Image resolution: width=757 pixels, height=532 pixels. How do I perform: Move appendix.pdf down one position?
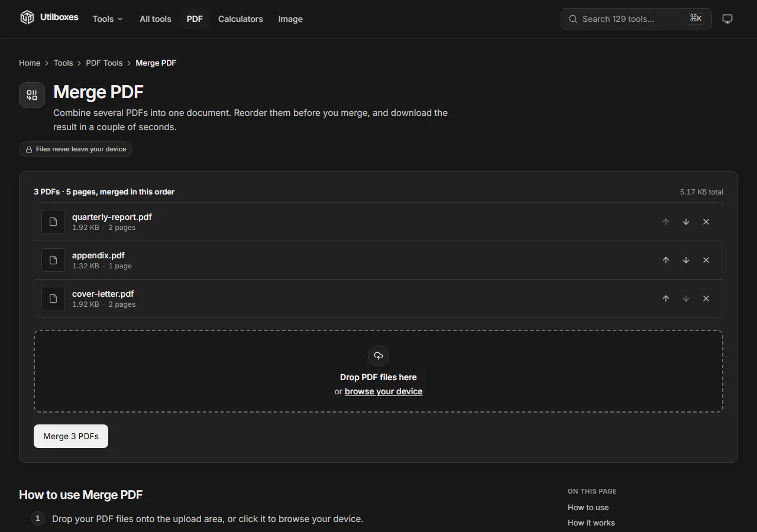[x=686, y=260]
